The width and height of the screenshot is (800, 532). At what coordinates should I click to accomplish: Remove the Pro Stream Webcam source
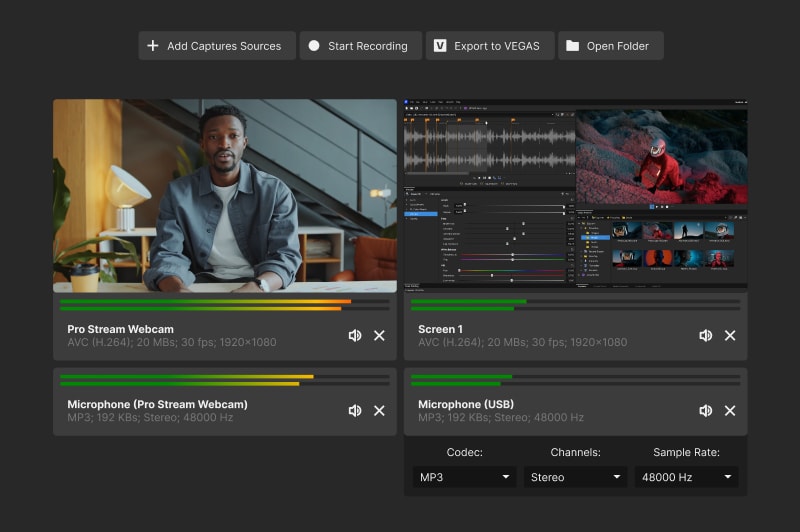coord(379,336)
